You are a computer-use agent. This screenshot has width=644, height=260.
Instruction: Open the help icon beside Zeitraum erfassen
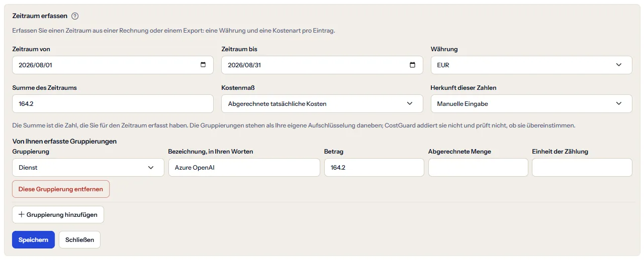pyautogui.click(x=75, y=16)
